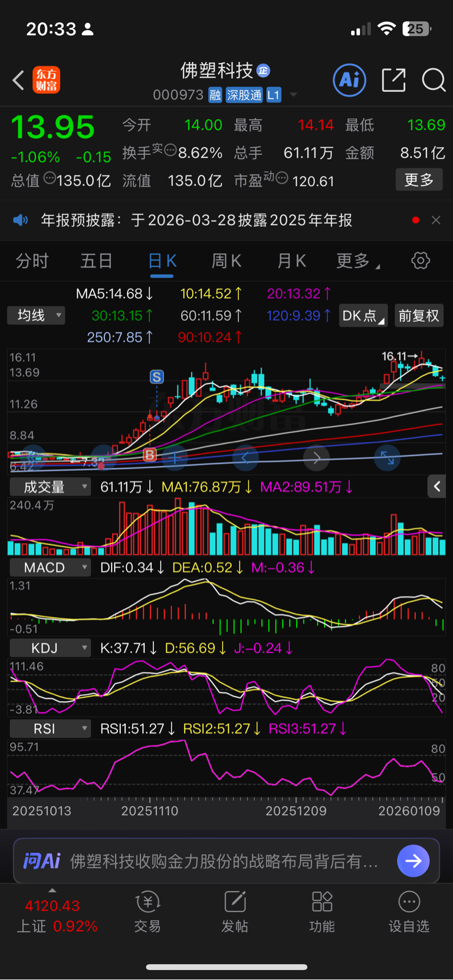The image size is (453, 980).
Task: Tap the blue verified badge beside 佛塑科技
Action: (264, 71)
